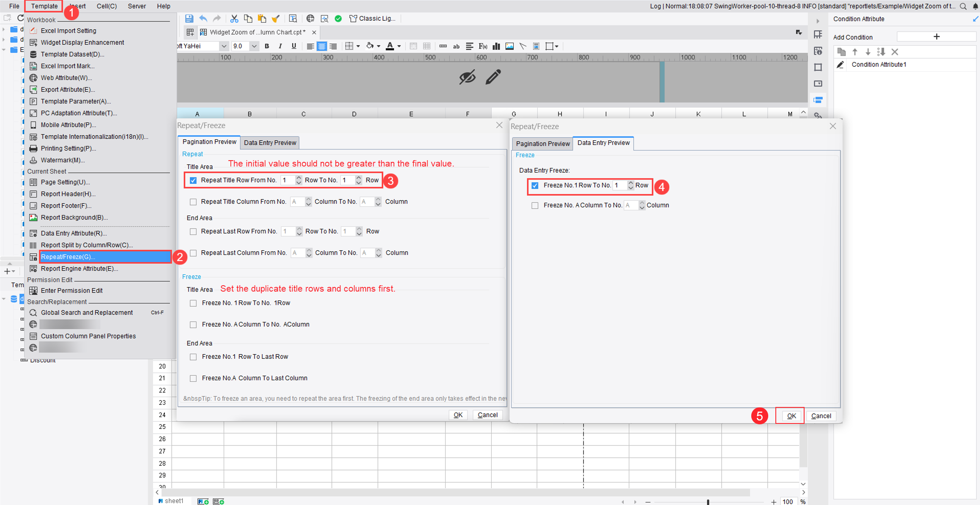The height and width of the screenshot is (505, 980).
Task: Uncheck Repeat Title Row From No. checkbox
Action: click(x=193, y=180)
